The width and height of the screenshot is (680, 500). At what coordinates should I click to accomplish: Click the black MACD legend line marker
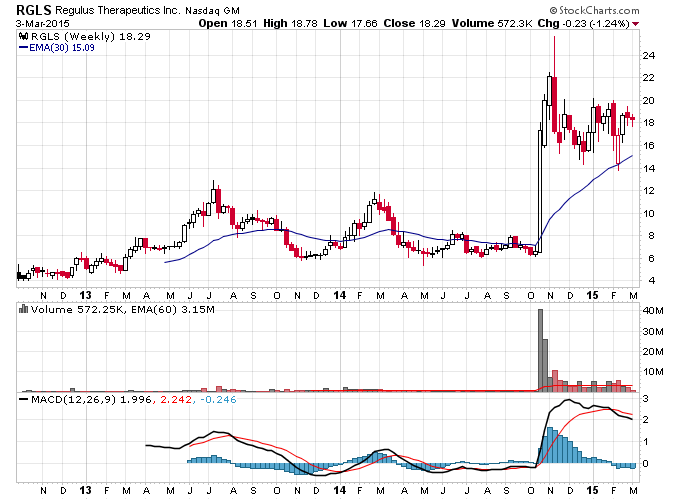coord(23,399)
